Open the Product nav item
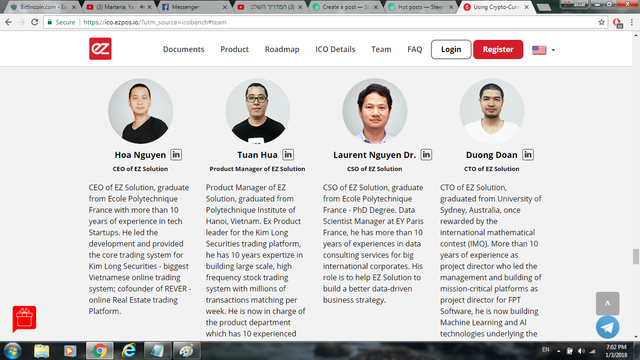Viewport: 640px width, 360px height. [234, 49]
